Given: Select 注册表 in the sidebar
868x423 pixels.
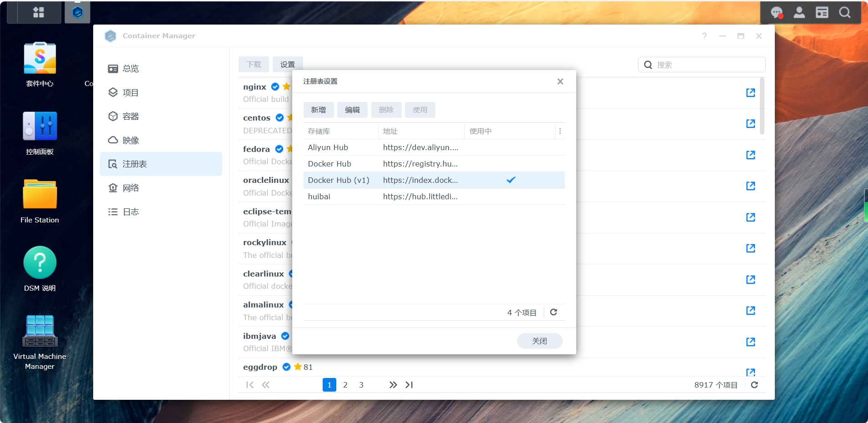Looking at the screenshot, I should click(161, 164).
